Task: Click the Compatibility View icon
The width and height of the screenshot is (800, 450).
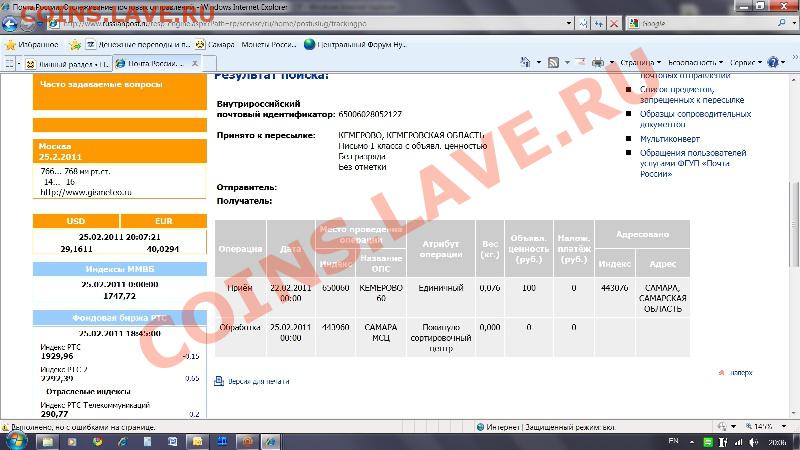Action: [x=583, y=23]
